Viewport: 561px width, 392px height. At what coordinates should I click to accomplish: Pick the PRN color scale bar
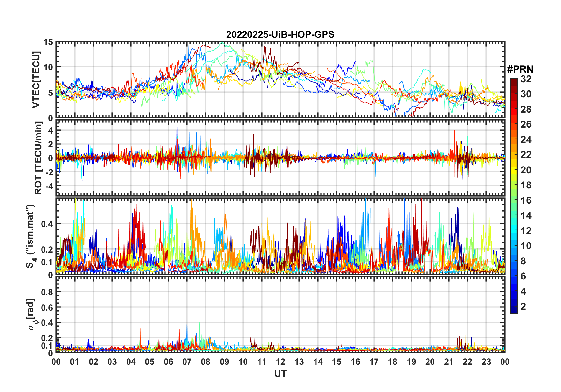(x=514, y=196)
